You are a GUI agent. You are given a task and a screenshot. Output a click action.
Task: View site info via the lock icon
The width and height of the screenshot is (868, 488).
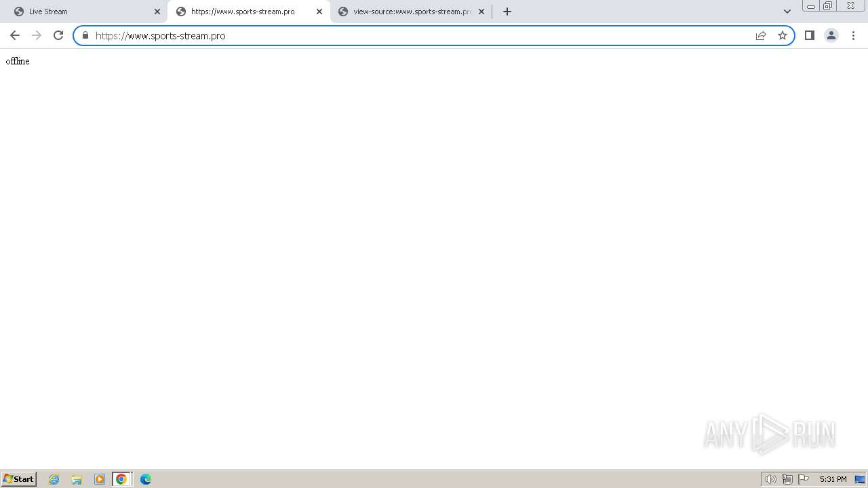point(85,35)
